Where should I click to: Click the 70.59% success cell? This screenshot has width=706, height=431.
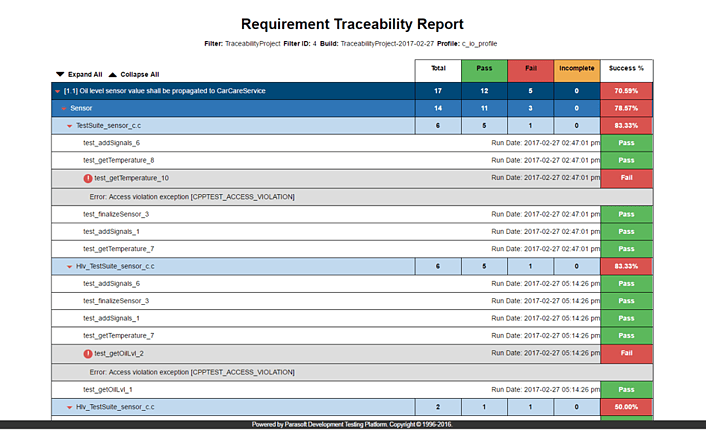pyautogui.click(x=626, y=91)
